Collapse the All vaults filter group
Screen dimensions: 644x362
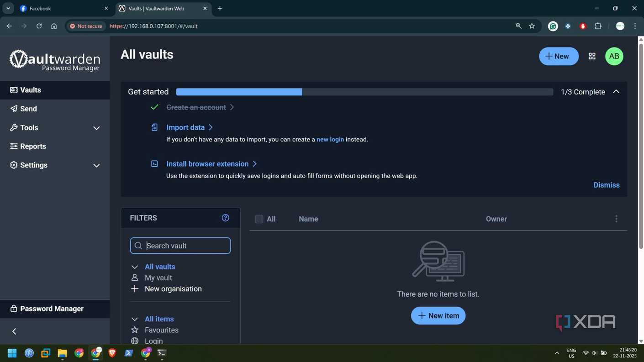134,267
